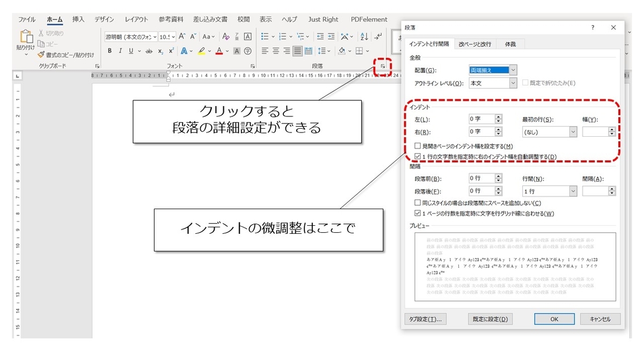Select the Format Painter (書式のコピー/貼り付け) brush
The width and height of the screenshot is (644, 362).
tap(41, 54)
